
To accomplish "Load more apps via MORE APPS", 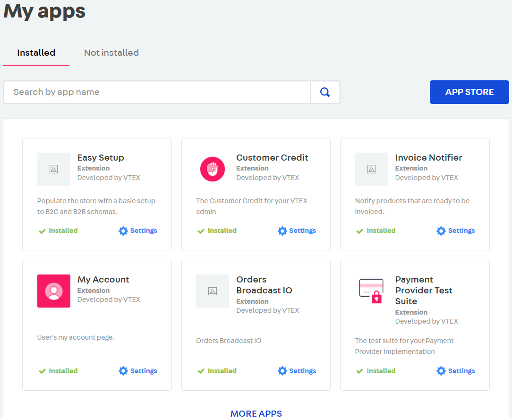I will point(256,413).
